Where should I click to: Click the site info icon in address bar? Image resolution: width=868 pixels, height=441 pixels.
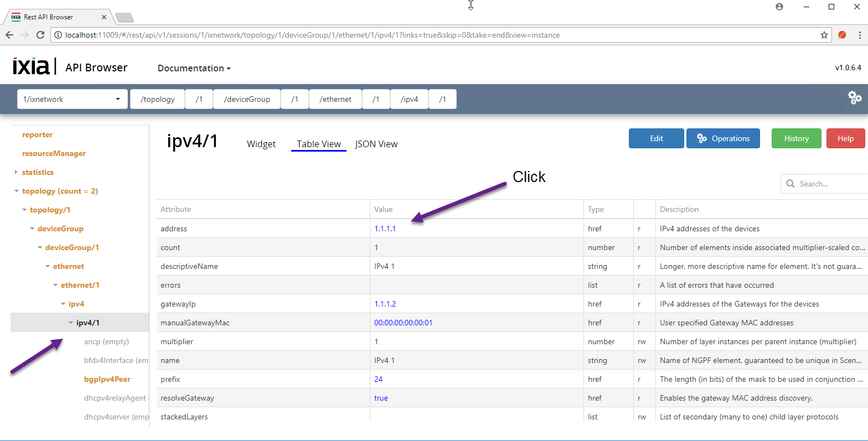tap(58, 35)
